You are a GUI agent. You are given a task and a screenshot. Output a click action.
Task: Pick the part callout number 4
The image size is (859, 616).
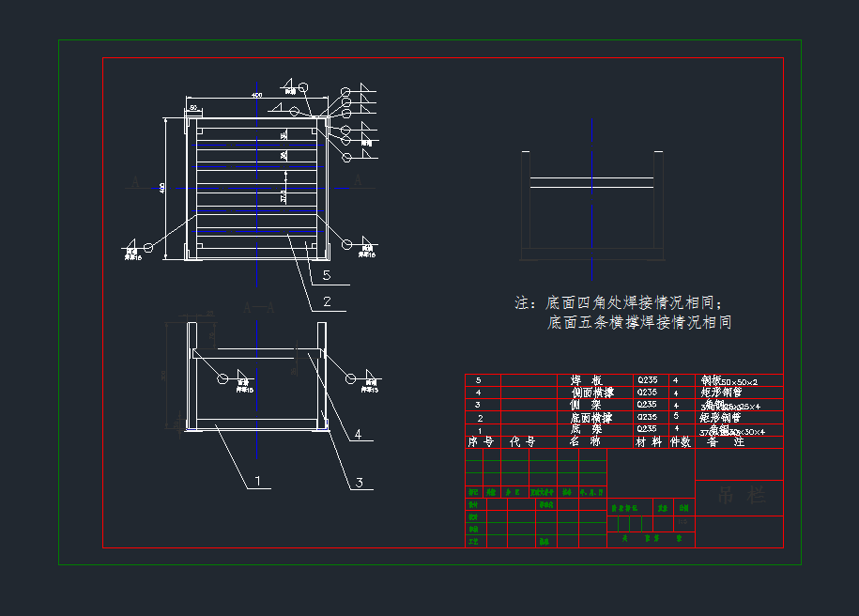[x=358, y=435]
